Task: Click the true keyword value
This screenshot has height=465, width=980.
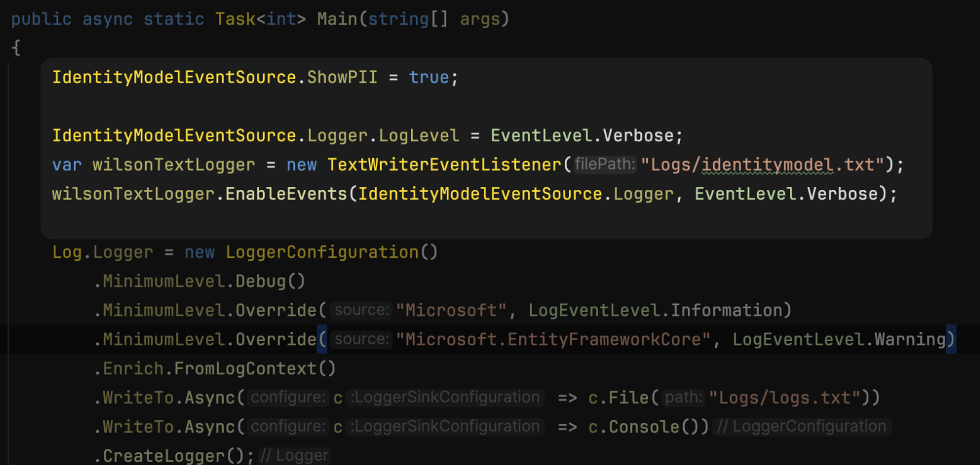Action: coord(429,78)
